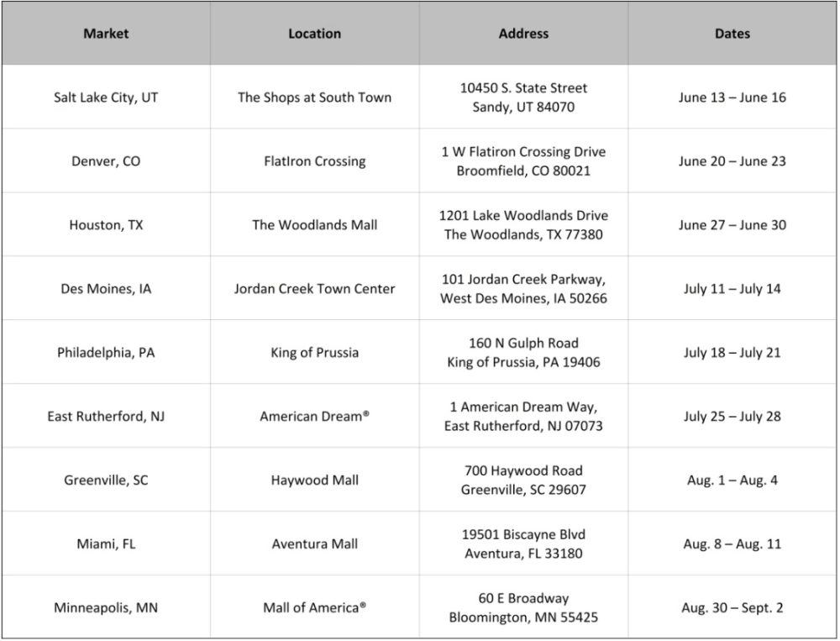Image resolution: width=840 pixels, height=641 pixels.
Task: Click The Woodlands Mall location cell
Action: tap(314, 225)
